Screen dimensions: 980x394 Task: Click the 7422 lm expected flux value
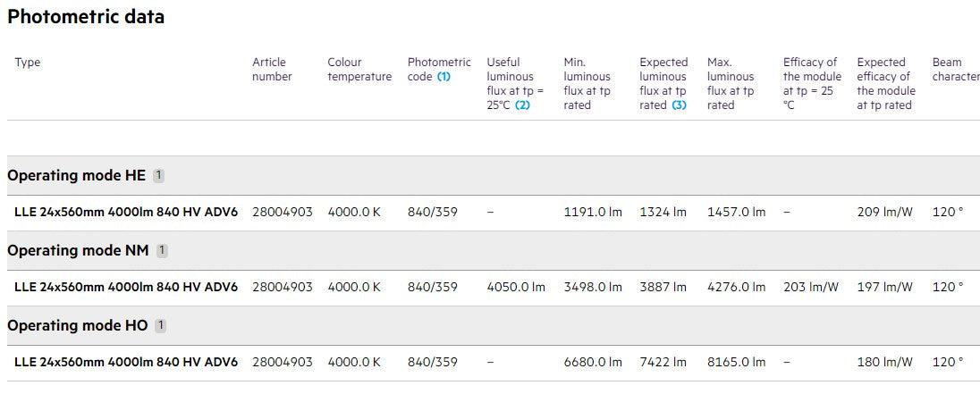[x=663, y=362]
